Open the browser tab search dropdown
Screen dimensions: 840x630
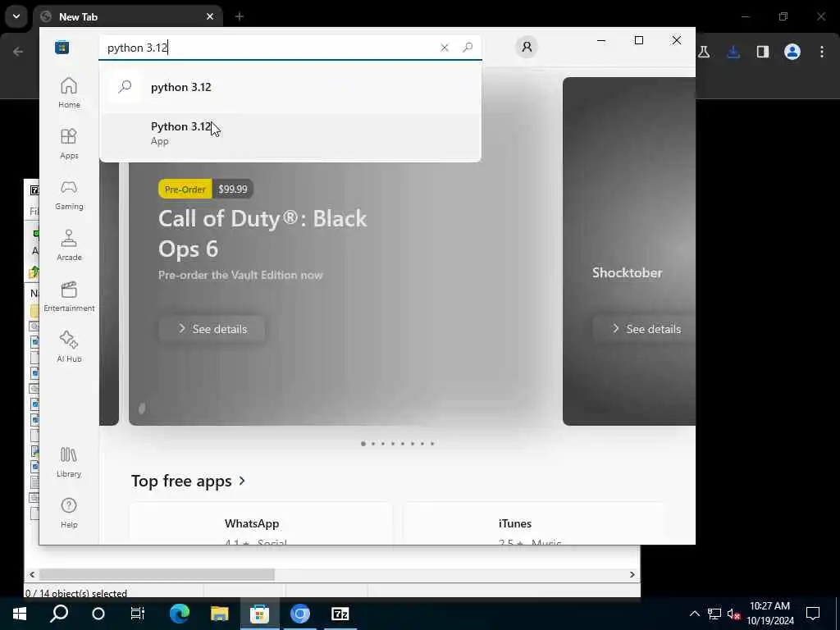point(16,16)
